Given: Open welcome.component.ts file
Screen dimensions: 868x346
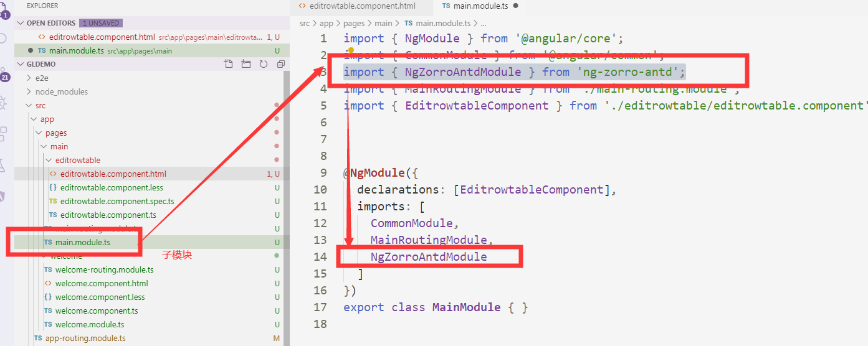Looking at the screenshot, I should coord(150,311).
